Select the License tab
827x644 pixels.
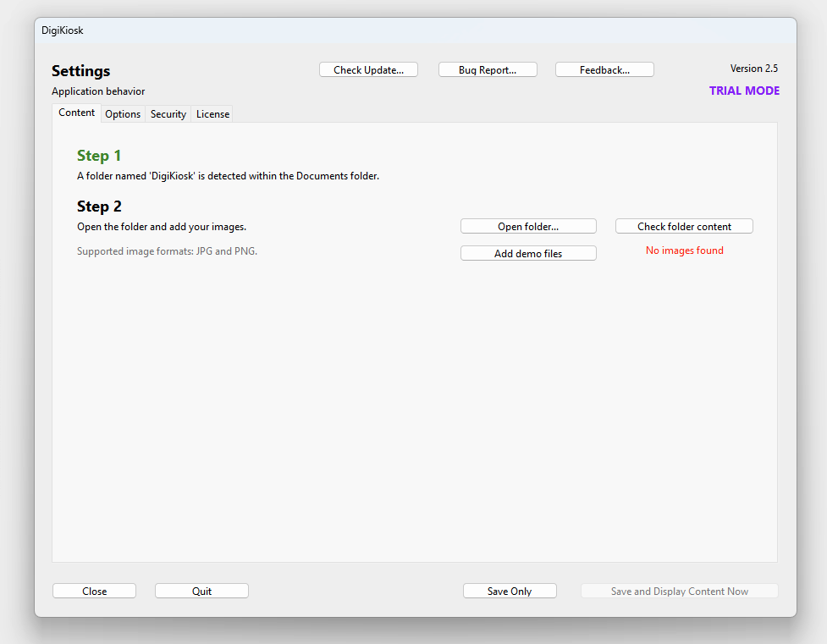point(212,114)
